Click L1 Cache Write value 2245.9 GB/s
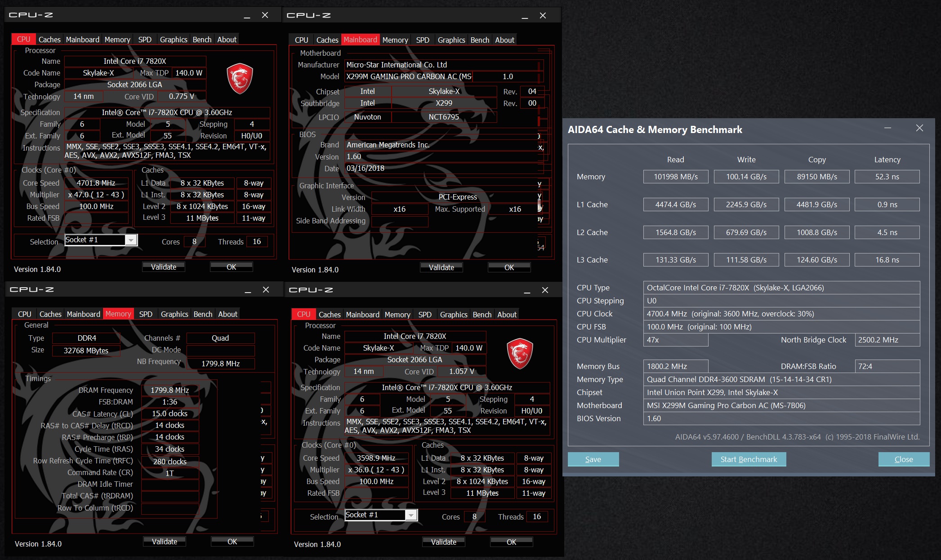The image size is (941, 560). 746,204
